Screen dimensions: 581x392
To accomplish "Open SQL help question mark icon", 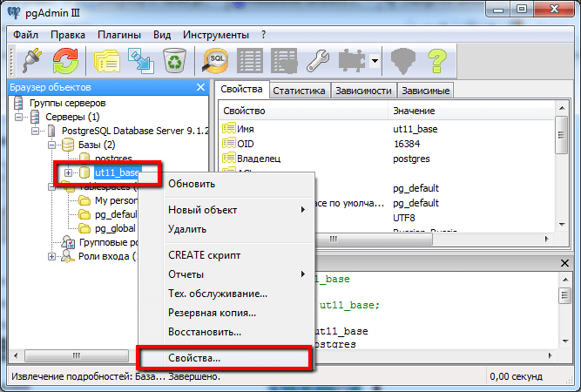I will (x=437, y=60).
